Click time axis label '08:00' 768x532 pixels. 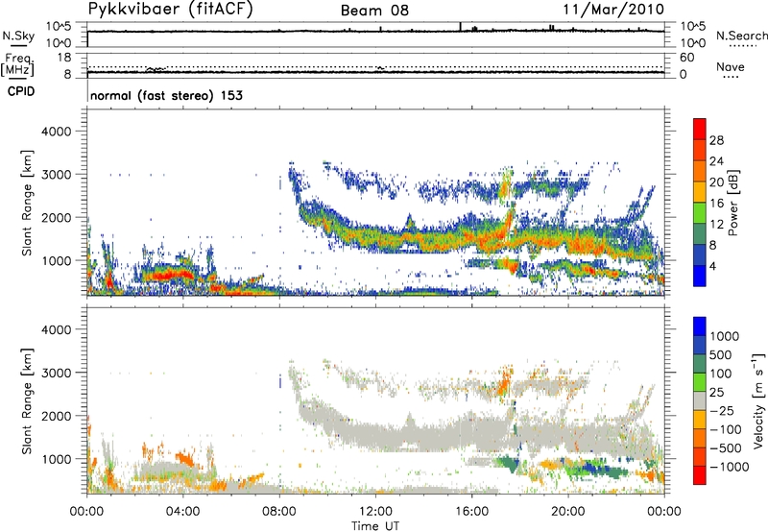[279, 512]
